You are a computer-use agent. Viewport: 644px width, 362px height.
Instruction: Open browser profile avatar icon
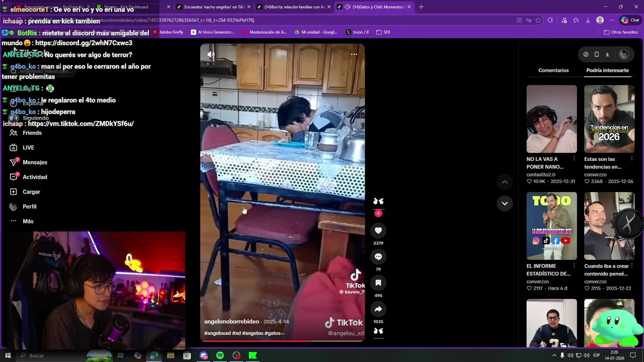pyautogui.click(x=600, y=20)
